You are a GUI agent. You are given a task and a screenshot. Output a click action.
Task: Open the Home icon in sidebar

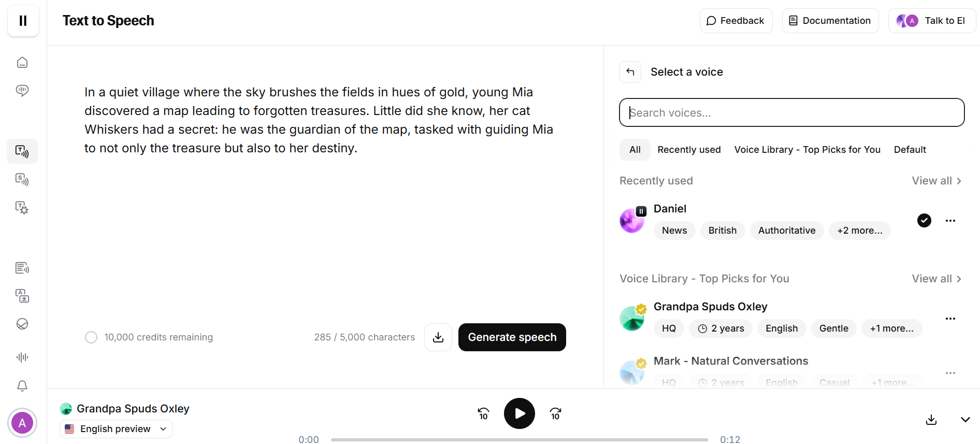pyautogui.click(x=22, y=63)
